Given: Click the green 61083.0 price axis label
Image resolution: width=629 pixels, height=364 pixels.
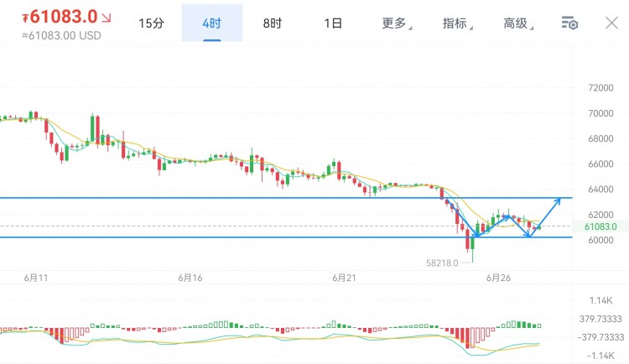Looking at the screenshot, I should point(600,226).
